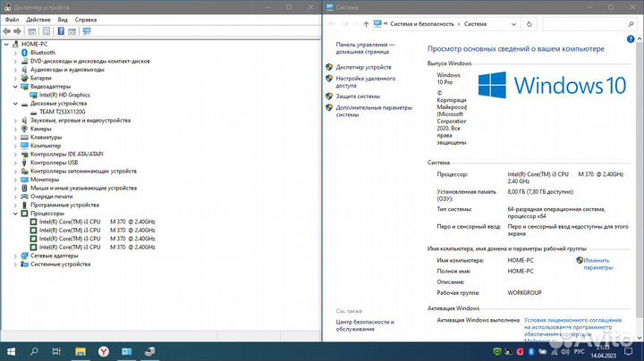Screen dimensions: 644x361
Task: Expand the Контроллеры IDE ATA/ATAPI category
Action: (x=15, y=155)
